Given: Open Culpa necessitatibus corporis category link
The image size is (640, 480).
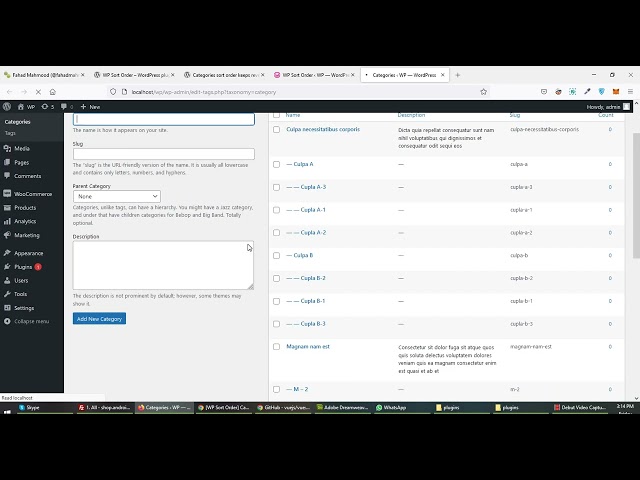Looking at the screenshot, I should (x=323, y=129).
